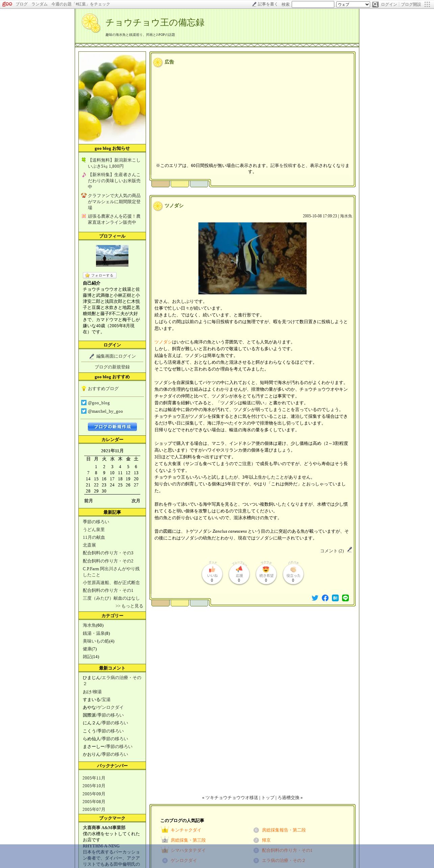Image resolution: width=434 pixels, height=868 pixels.
Task: Open comment おけ/柳湯
Action: [92, 692]
